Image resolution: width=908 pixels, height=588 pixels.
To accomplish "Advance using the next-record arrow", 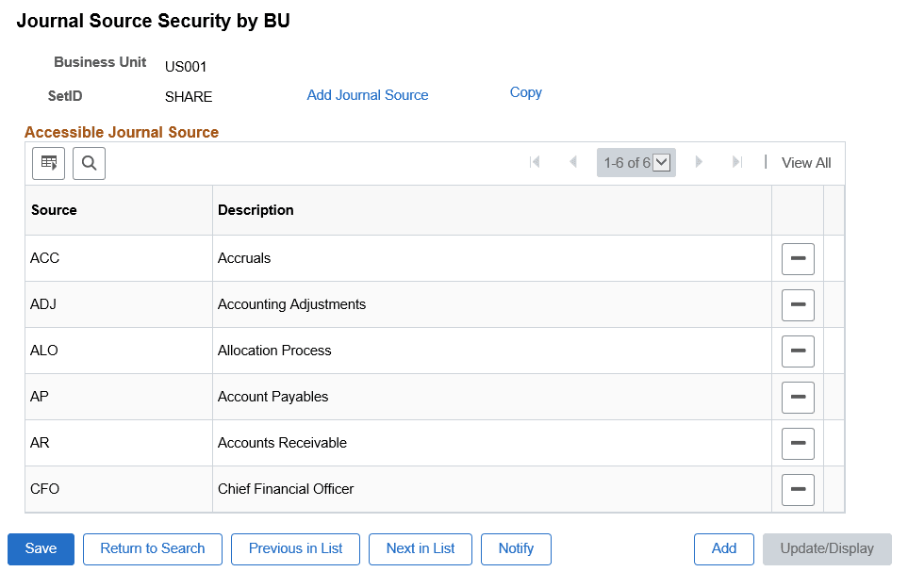I will (x=699, y=162).
